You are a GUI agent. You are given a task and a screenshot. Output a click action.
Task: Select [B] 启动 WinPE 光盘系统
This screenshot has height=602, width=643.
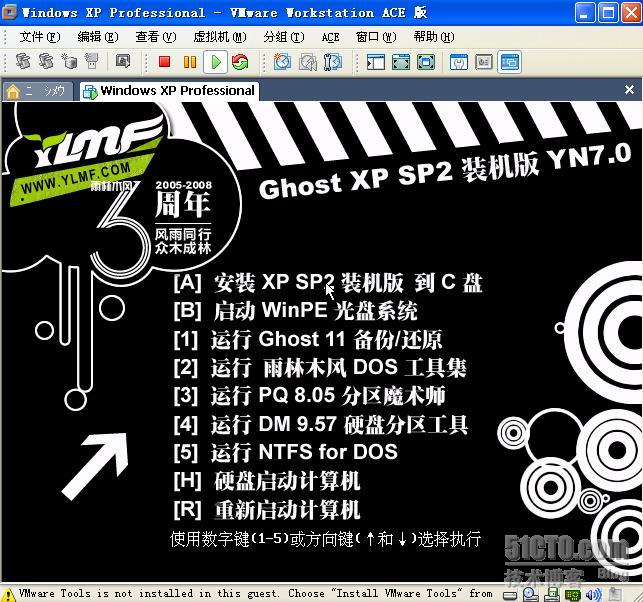tap(295, 310)
